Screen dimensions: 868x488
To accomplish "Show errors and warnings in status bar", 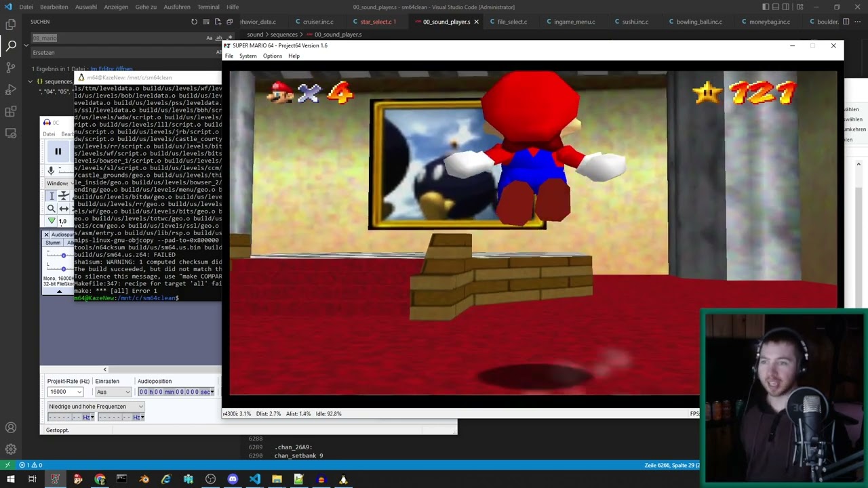I will tap(31, 465).
